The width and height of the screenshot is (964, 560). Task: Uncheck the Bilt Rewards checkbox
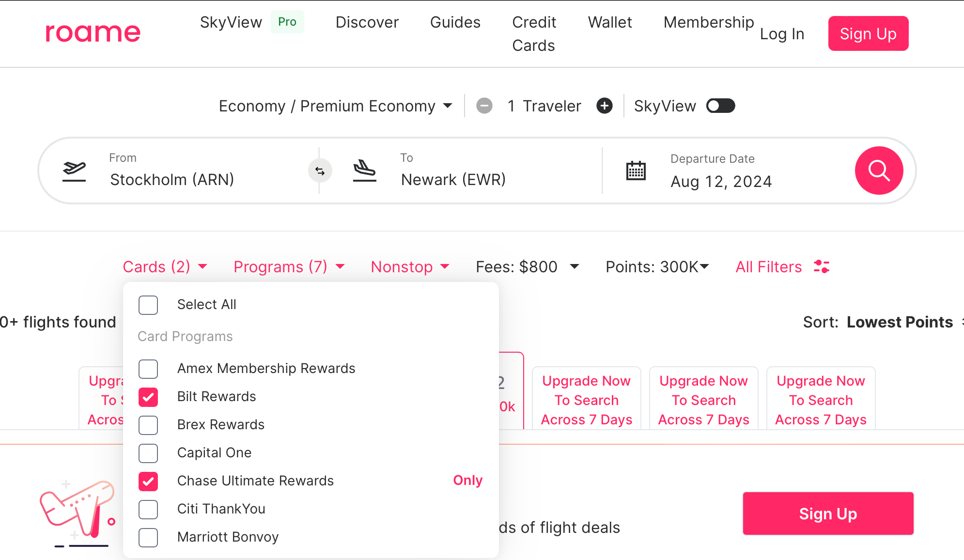coord(148,397)
